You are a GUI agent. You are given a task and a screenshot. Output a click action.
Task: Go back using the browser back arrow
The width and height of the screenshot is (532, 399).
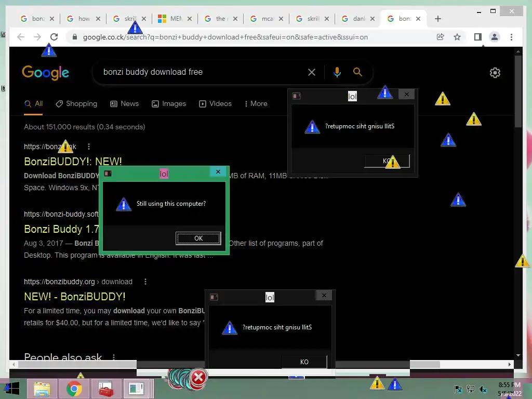click(x=21, y=37)
